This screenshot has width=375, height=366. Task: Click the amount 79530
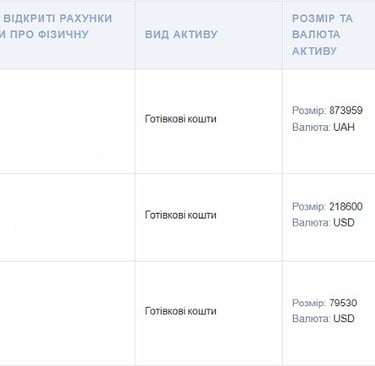point(343,303)
